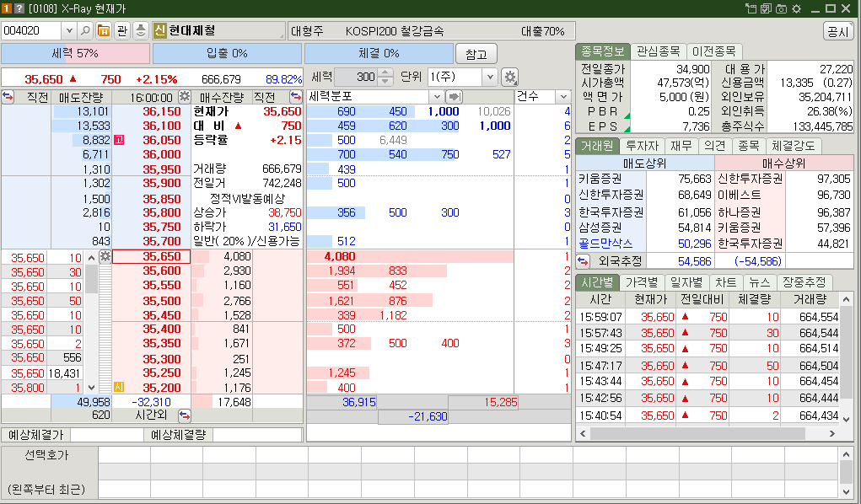Click the blue arrow icon left of 직전 header
The height and width of the screenshot is (504, 861).
tap(8, 96)
